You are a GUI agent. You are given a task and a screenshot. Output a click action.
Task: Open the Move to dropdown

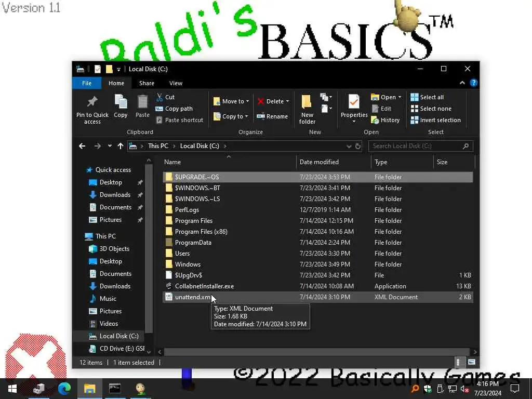tap(231, 101)
